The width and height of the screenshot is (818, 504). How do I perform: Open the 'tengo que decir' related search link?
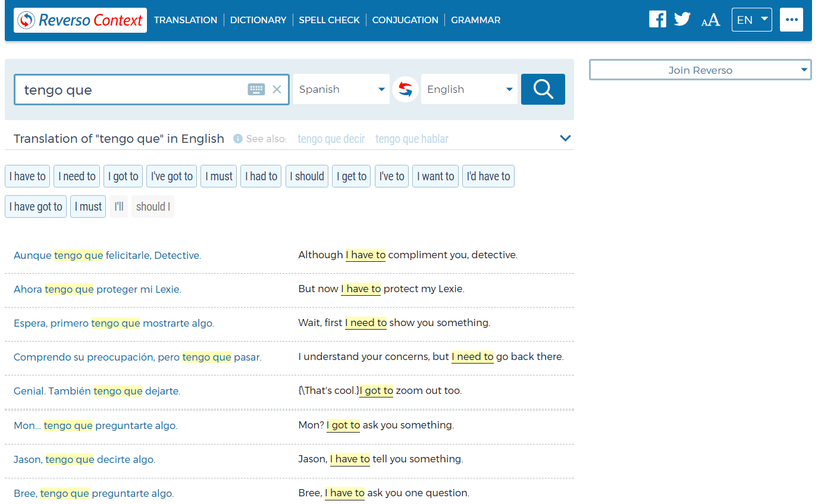pos(331,138)
